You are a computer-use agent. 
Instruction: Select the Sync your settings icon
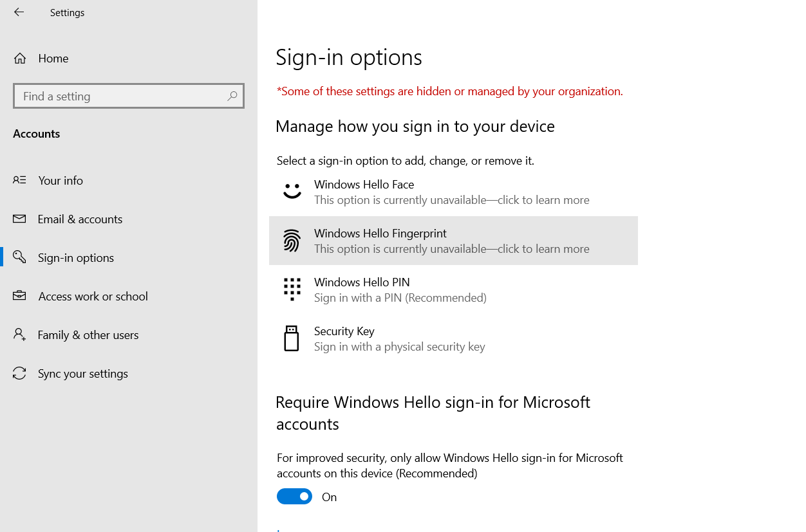[x=19, y=373]
